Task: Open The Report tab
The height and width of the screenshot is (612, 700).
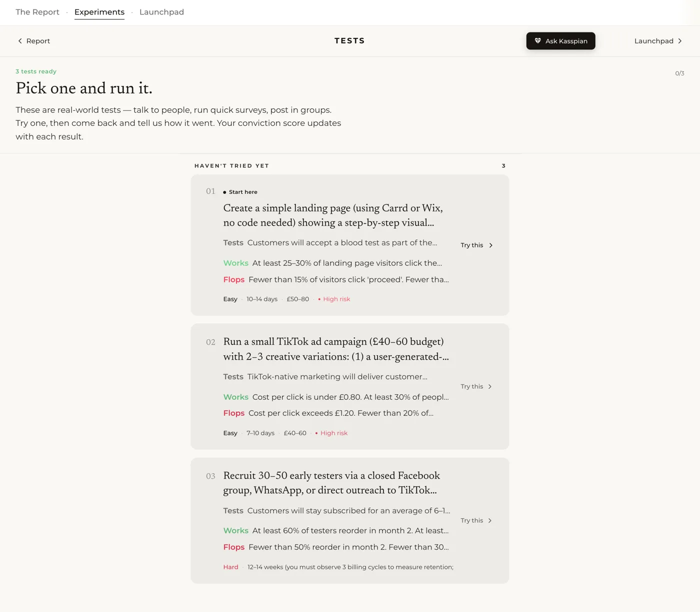Action: [37, 12]
